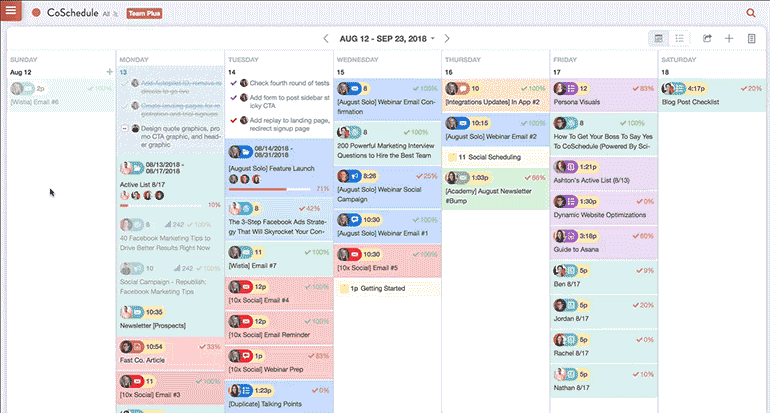
Task: Open How To Get Your Boss To Say Yes card
Action: pos(604,134)
